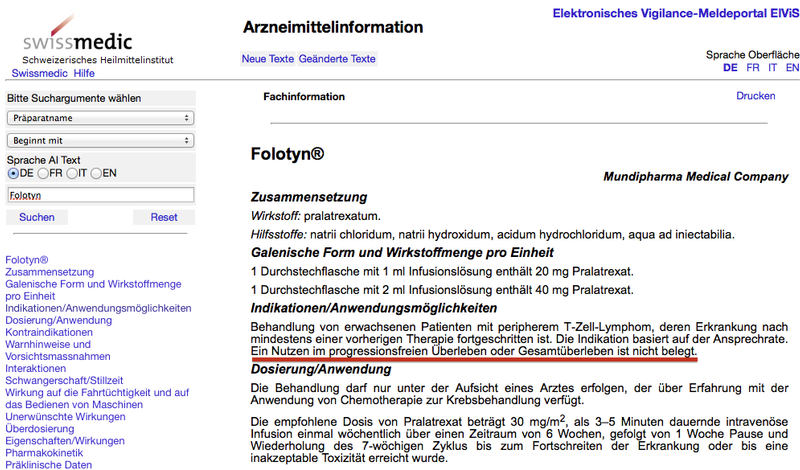Click the Indikationen/Anwendungsmöglichkeiten heading in document

point(373,308)
